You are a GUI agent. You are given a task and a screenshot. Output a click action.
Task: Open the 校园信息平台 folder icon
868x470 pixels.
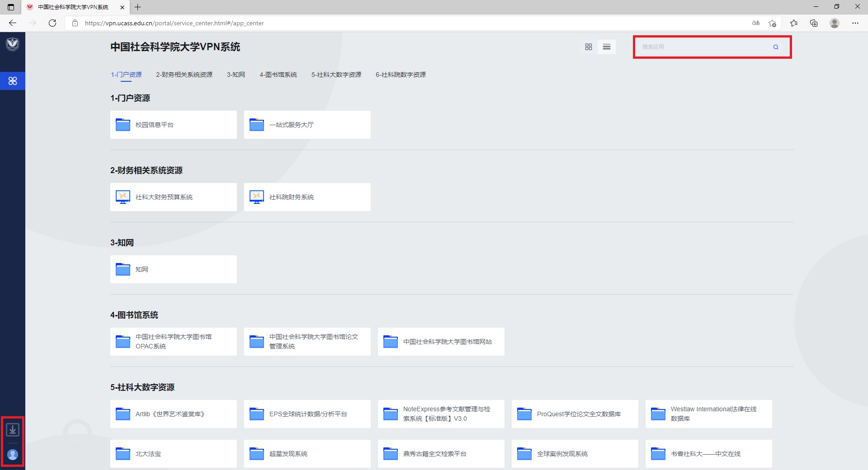[x=123, y=125]
